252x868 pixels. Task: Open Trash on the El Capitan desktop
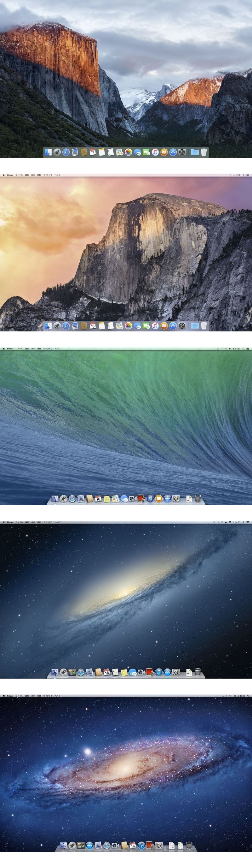[x=203, y=152]
